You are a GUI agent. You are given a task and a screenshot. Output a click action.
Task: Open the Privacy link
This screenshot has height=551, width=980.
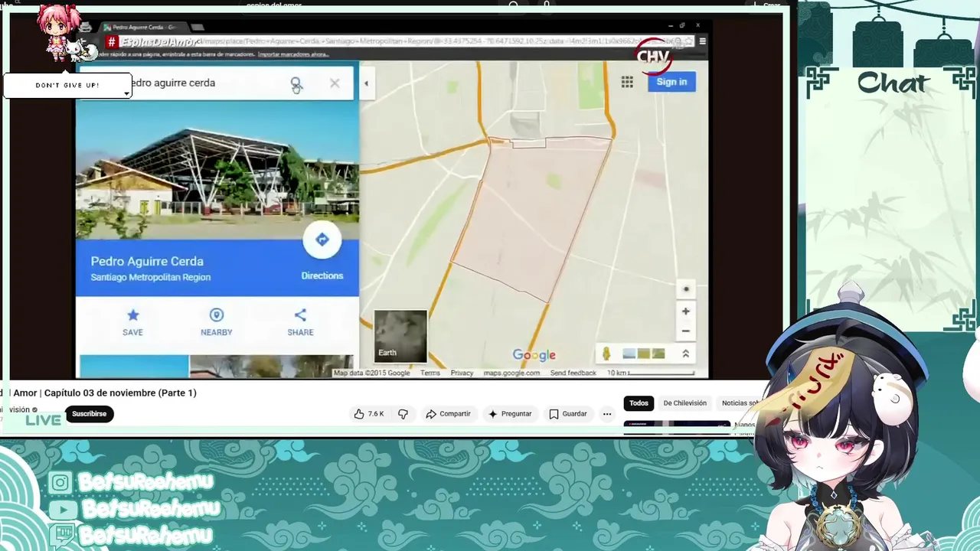pos(462,373)
